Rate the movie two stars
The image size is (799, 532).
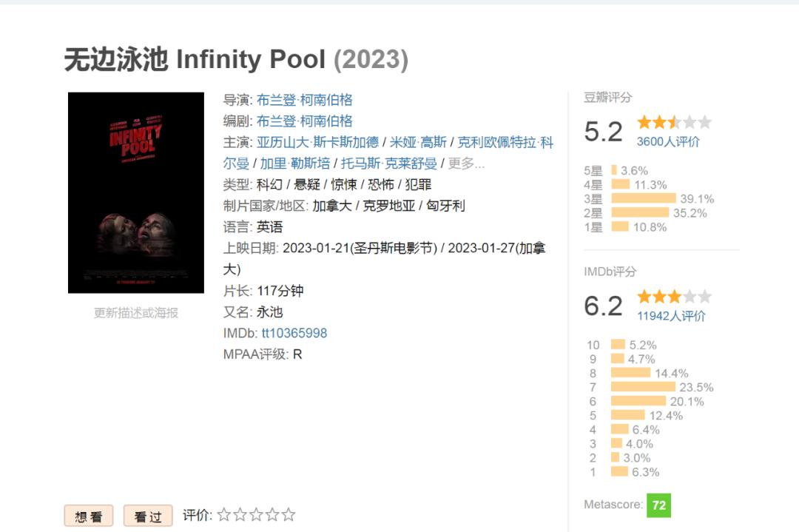(240, 515)
